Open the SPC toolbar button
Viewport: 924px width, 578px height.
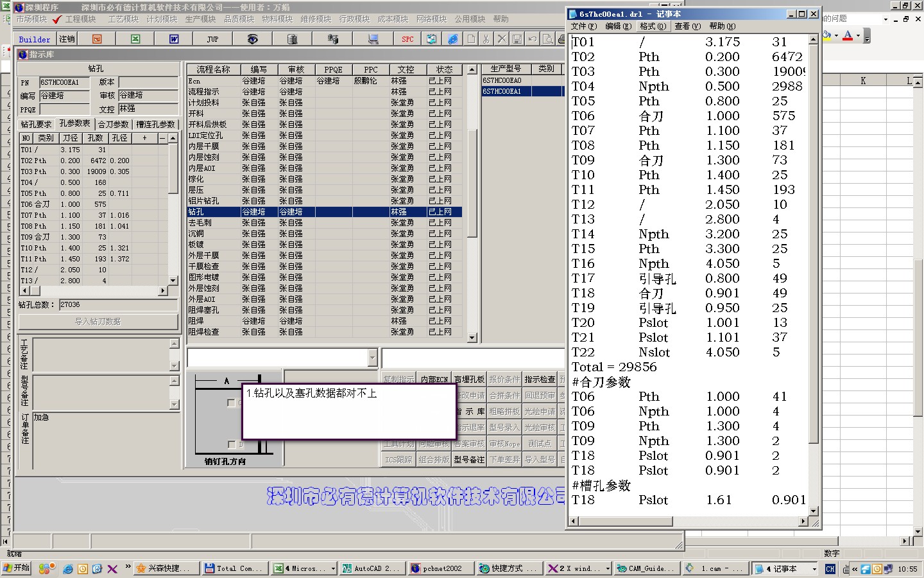coord(407,39)
